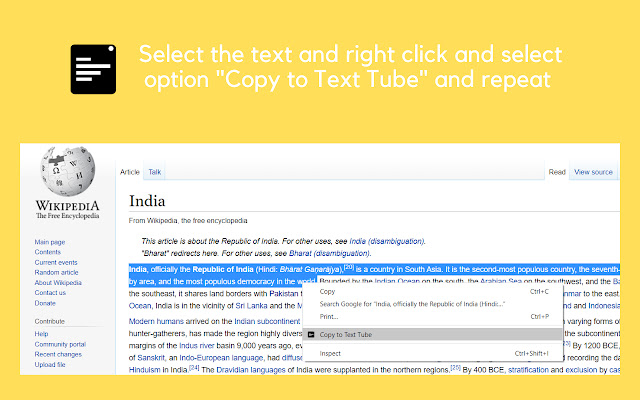Follow the Indo-European language link
The height and width of the screenshot is (400, 640).
222,358
